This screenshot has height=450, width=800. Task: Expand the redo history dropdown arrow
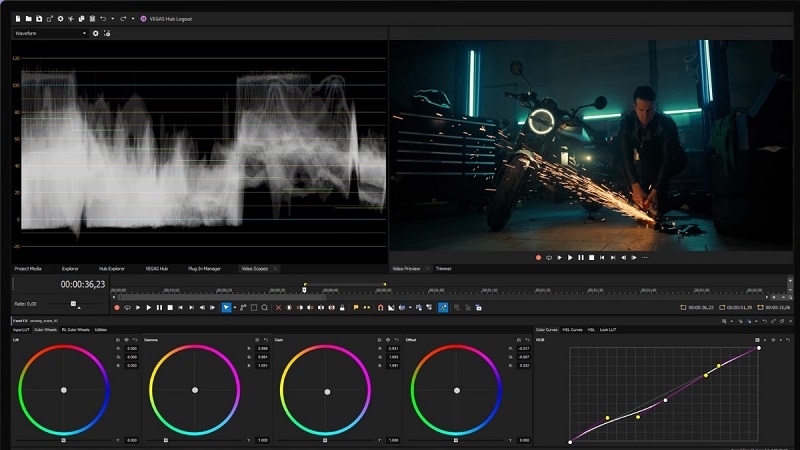tap(132, 18)
